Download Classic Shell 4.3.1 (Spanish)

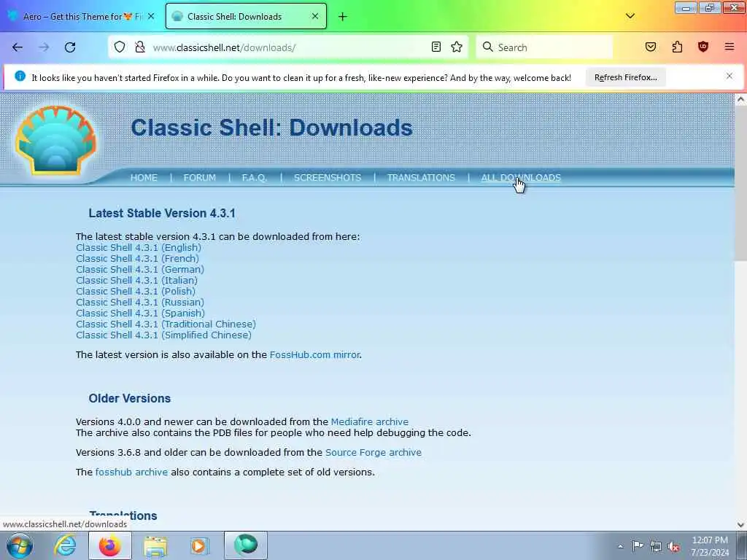(141, 314)
